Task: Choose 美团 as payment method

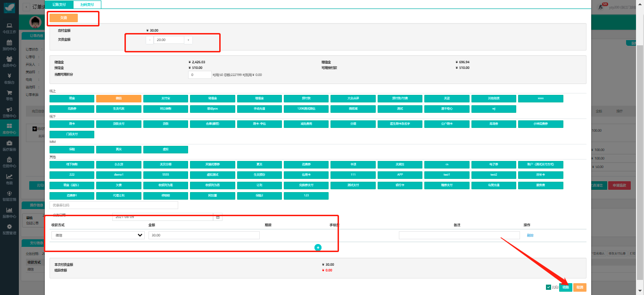Action: click(x=446, y=98)
